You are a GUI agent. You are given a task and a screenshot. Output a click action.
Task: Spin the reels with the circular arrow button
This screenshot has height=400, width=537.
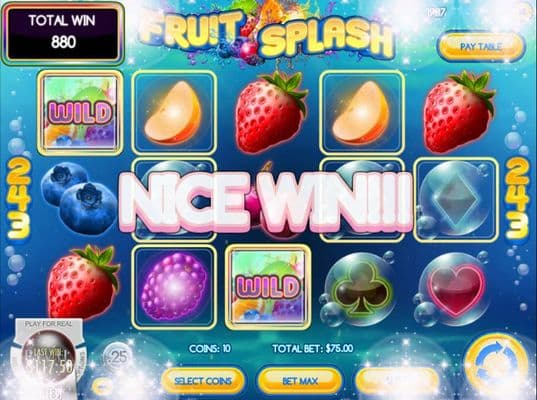point(497,365)
